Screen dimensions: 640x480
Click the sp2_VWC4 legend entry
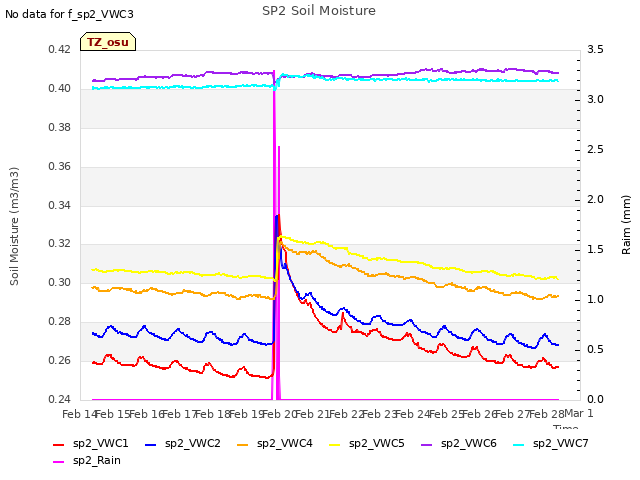[x=275, y=443]
